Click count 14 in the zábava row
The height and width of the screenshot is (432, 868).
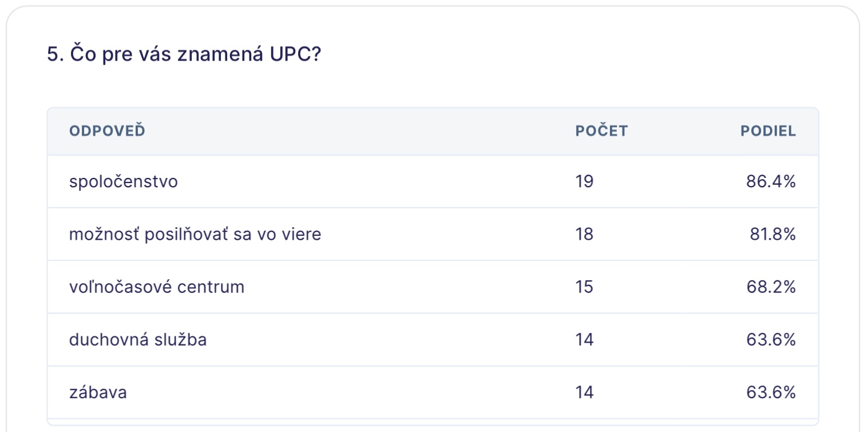pyautogui.click(x=585, y=393)
